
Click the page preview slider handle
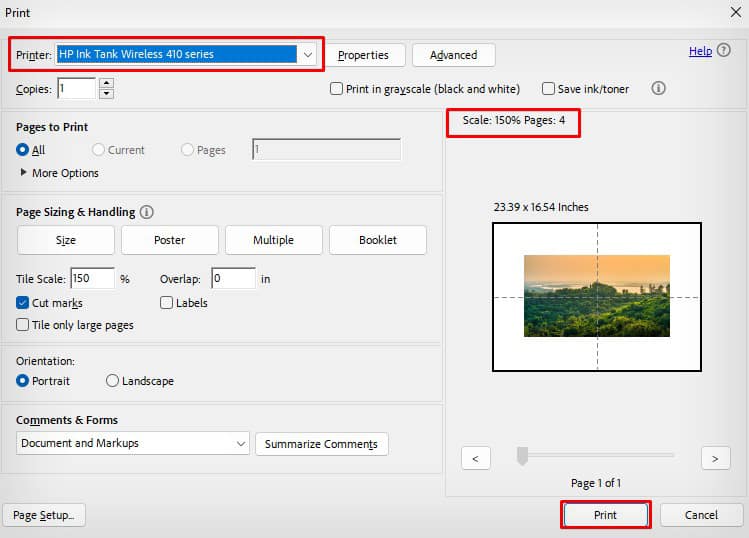click(523, 456)
